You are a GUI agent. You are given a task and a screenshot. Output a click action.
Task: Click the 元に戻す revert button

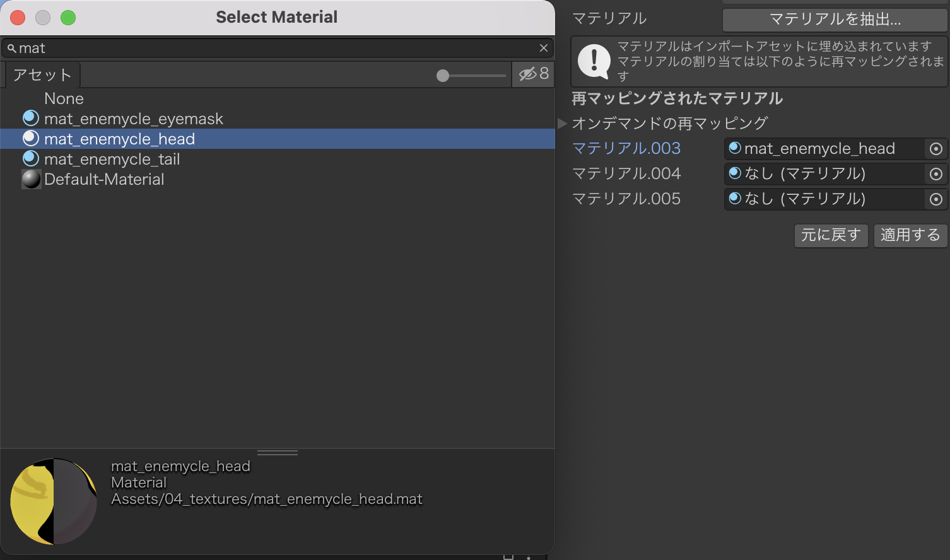click(x=831, y=235)
